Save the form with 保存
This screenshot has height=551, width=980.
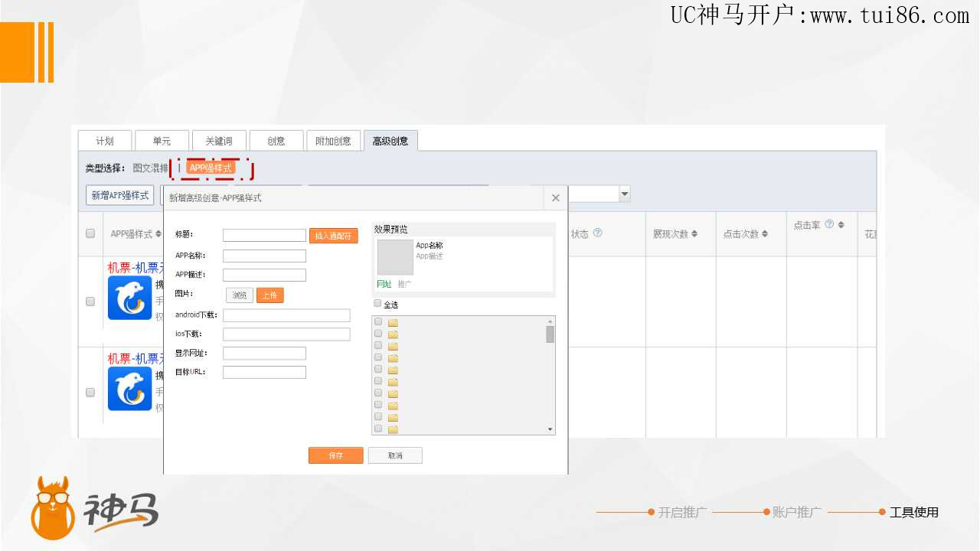coord(336,455)
